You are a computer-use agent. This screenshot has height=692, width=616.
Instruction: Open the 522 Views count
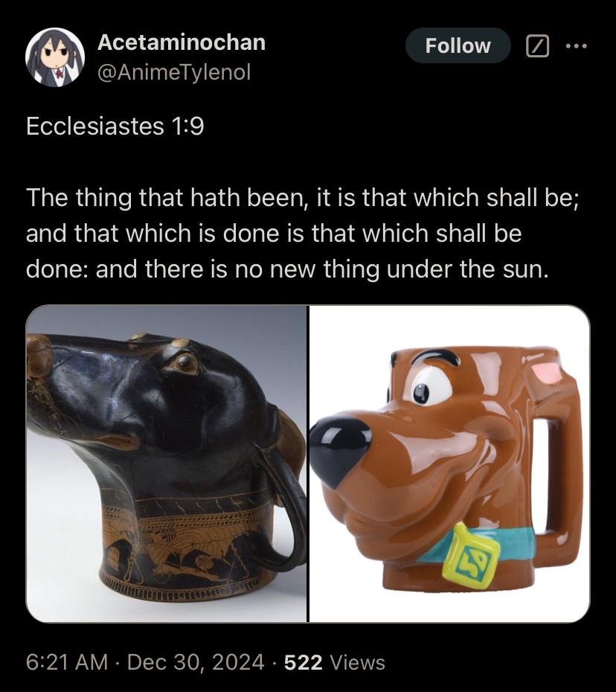coord(335,662)
